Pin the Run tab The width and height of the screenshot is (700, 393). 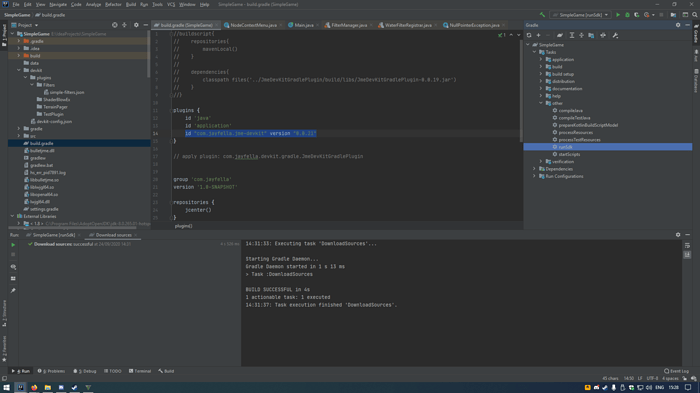click(x=13, y=291)
